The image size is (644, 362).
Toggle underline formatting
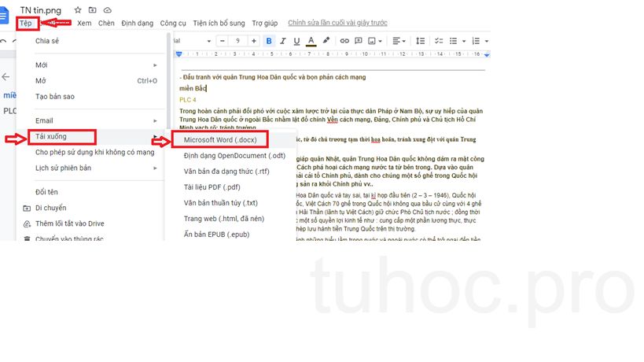point(296,41)
